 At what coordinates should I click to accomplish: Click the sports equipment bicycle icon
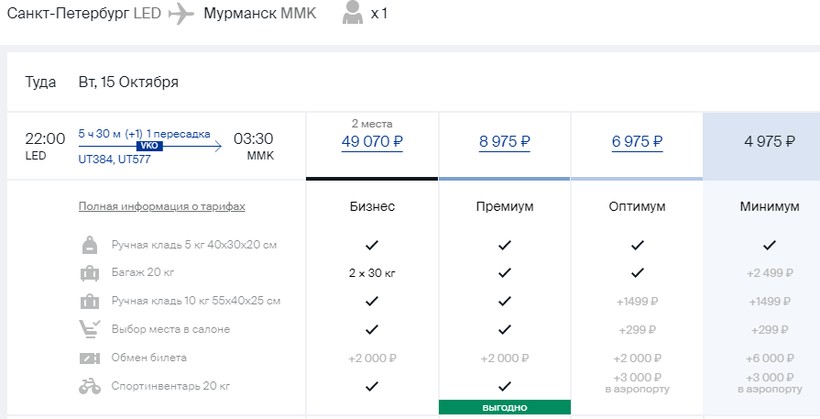pyautogui.click(x=90, y=385)
